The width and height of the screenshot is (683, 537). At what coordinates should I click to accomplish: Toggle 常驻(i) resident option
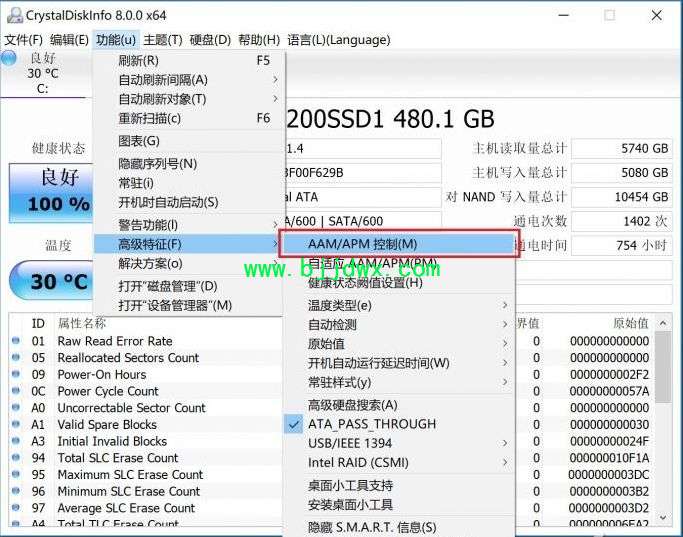pyautogui.click(x=189, y=183)
